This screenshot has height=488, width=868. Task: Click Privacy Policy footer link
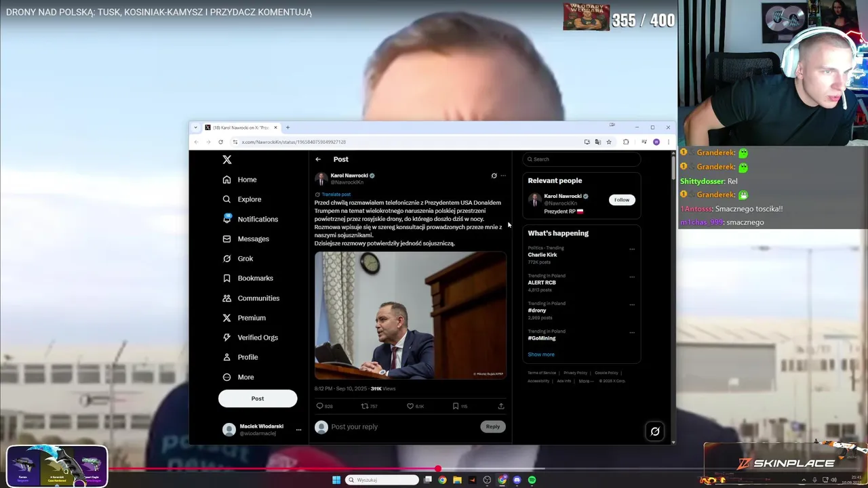pos(575,373)
